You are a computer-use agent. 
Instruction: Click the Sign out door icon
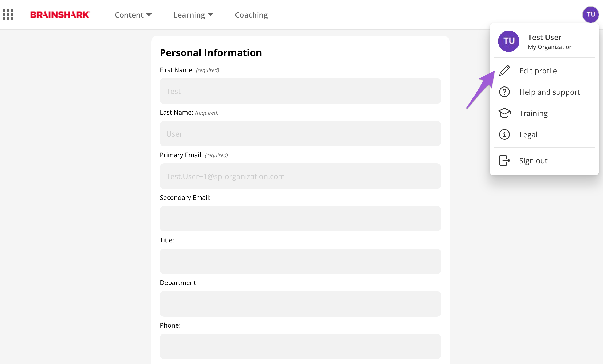click(x=504, y=160)
